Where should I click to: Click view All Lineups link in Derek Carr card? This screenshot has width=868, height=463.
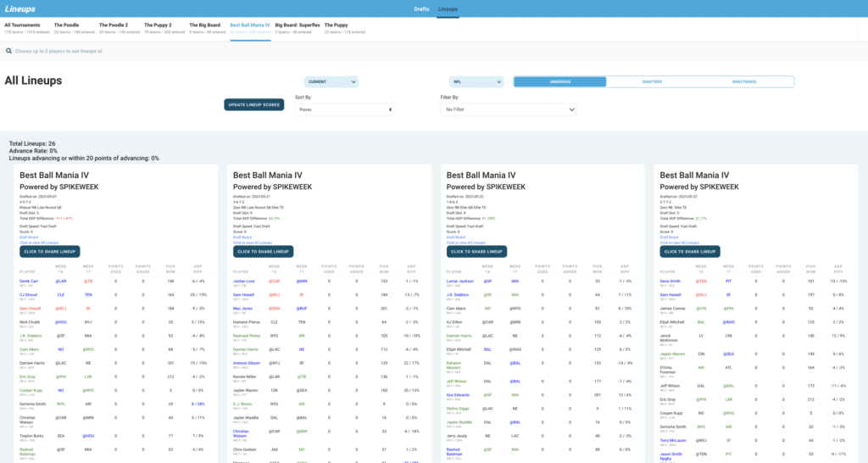tap(39, 243)
